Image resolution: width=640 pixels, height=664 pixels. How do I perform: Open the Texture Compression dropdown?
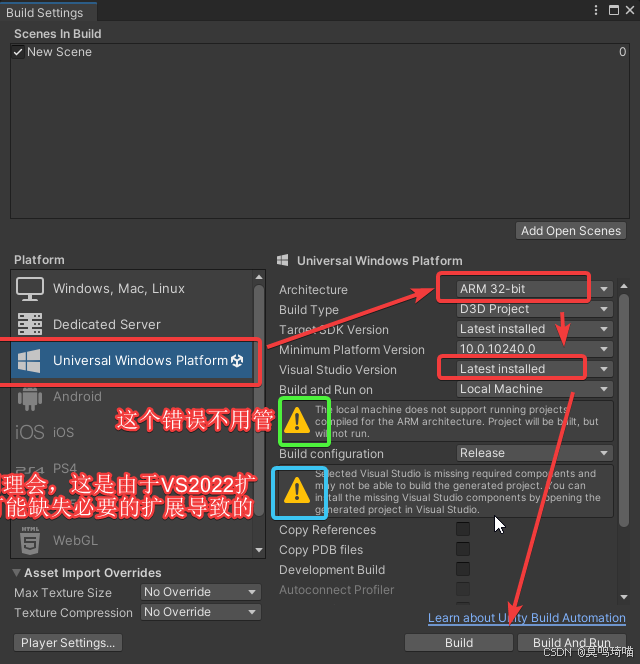(201, 612)
